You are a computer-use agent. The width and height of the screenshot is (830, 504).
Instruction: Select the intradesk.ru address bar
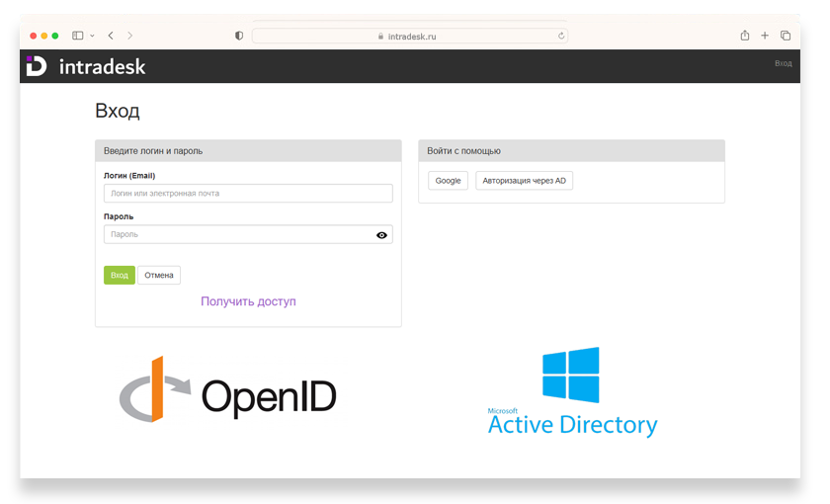tap(410, 36)
